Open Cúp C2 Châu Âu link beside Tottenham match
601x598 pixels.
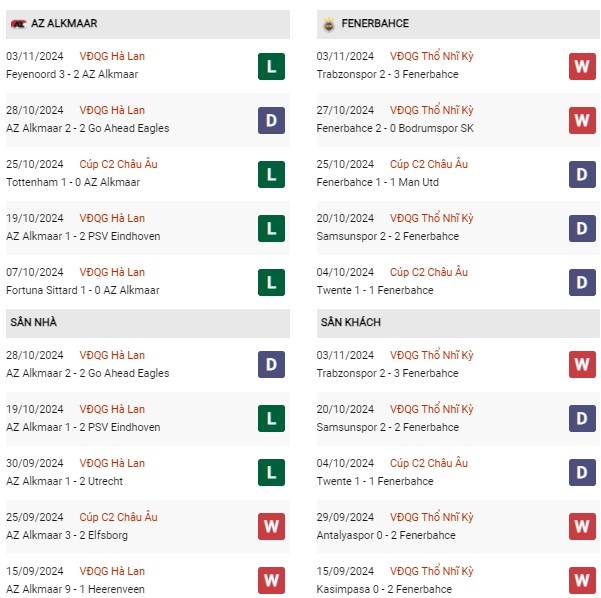(x=118, y=164)
